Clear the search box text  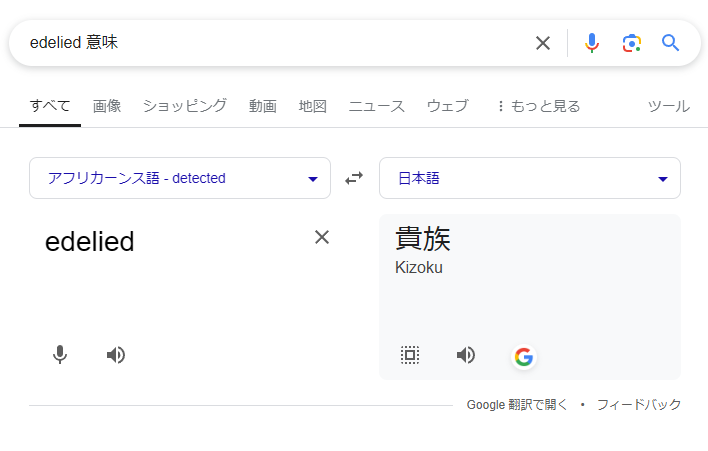[543, 43]
